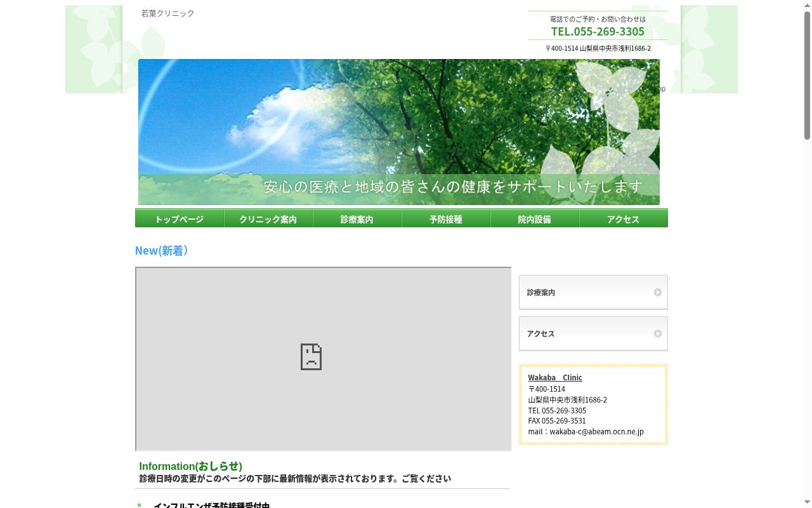Select the アクセス tab in green navigation bar
The width and height of the screenshot is (812, 508).
pos(624,218)
